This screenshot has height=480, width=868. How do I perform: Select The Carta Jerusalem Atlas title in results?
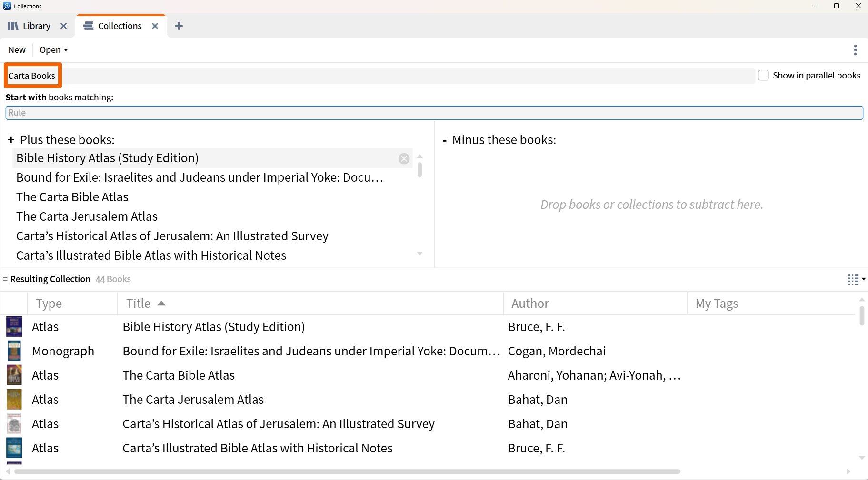click(x=193, y=400)
